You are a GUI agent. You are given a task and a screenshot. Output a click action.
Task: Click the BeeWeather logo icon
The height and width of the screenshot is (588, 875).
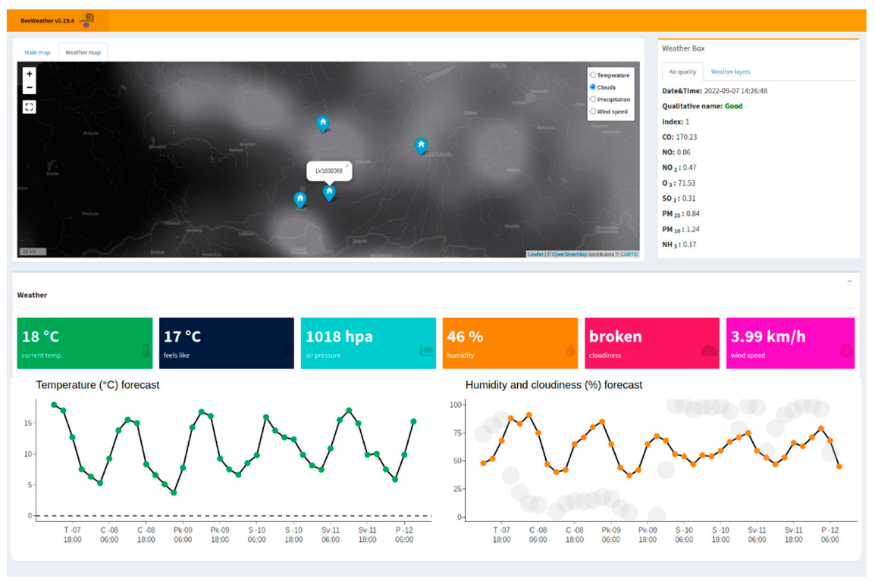pyautogui.click(x=88, y=20)
